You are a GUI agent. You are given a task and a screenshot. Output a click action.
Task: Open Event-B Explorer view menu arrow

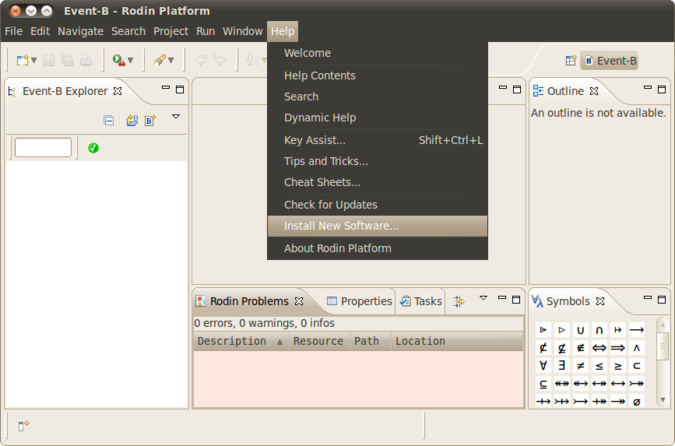click(x=176, y=117)
